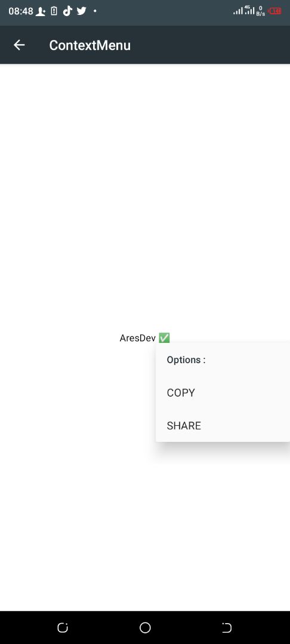The image size is (290, 644).
Task: Tap the red low battery indicator
Action: 275,11
